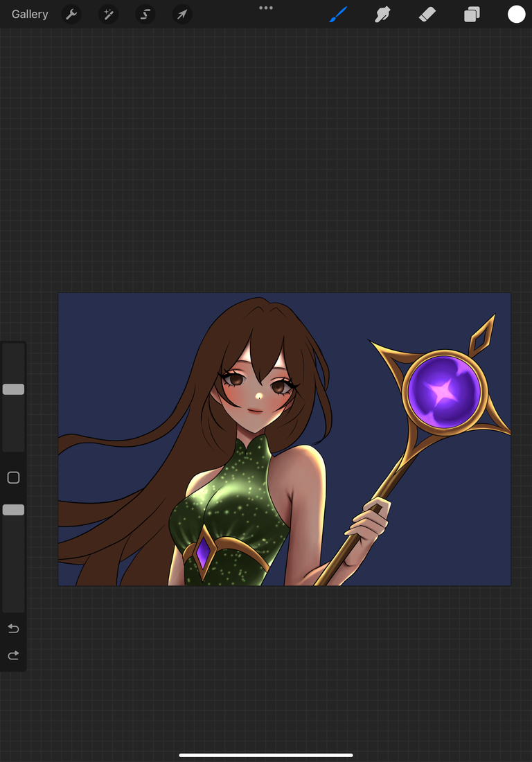Tap the Modify square button in sidebar
Screen dimensions: 532x762
click(14, 478)
